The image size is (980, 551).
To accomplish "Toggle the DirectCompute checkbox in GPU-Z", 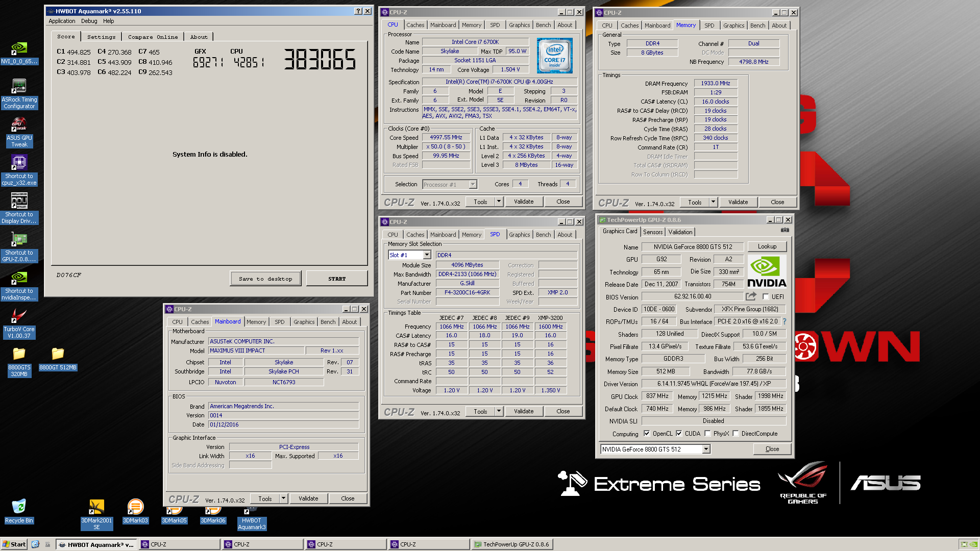I will [x=736, y=434].
